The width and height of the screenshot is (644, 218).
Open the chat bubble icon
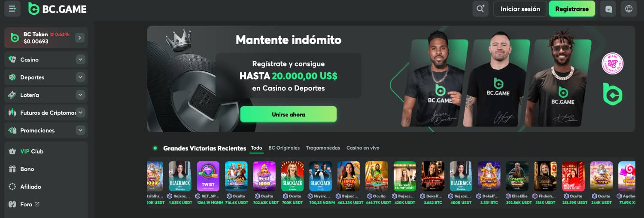pyautogui.click(x=608, y=9)
